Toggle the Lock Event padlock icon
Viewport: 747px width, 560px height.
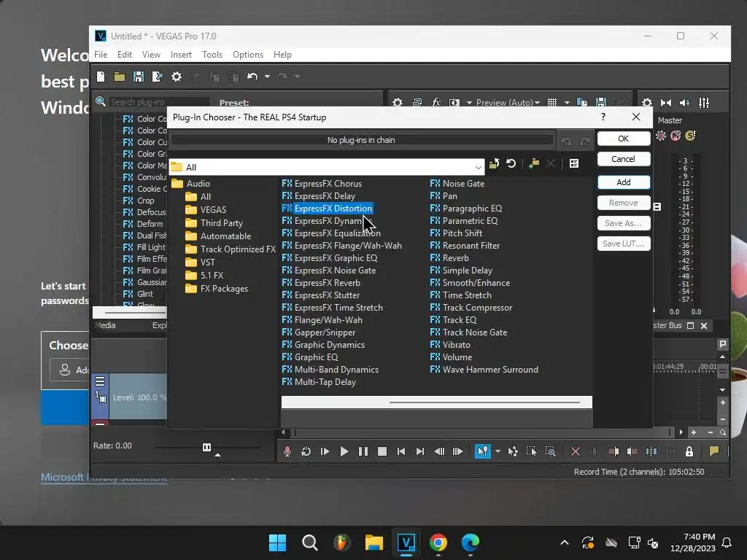pos(689,451)
